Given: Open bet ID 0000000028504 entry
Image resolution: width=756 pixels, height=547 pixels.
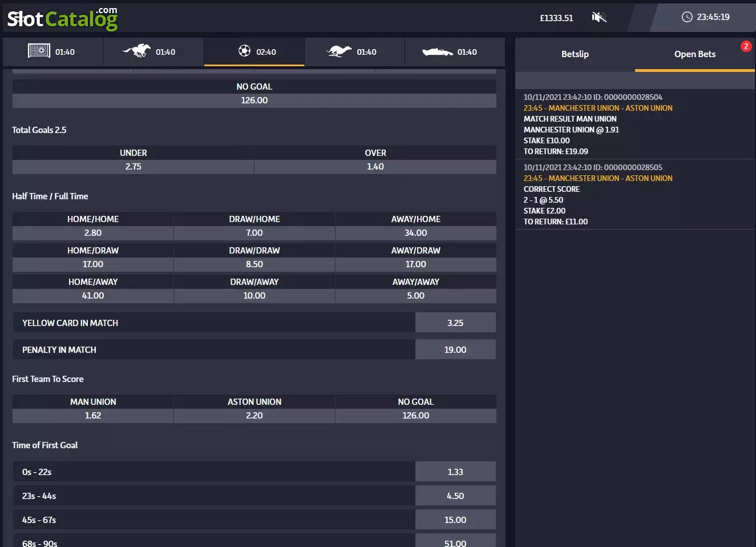Looking at the screenshot, I should pos(635,124).
